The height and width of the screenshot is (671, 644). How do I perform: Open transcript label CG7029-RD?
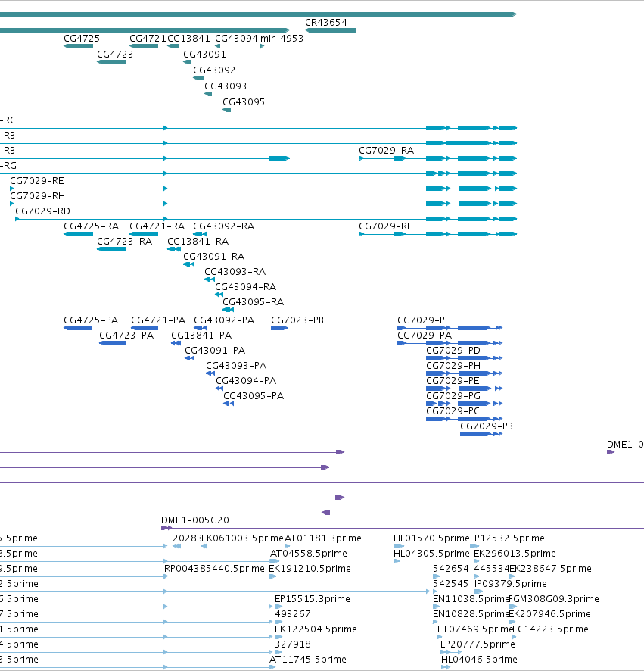click(43, 211)
